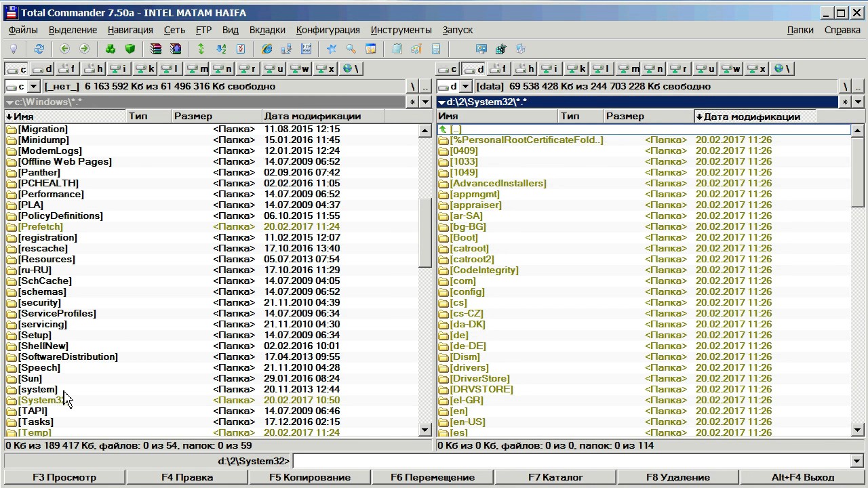Image resolution: width=868 pixels, height=488 pixels.
Task: Click in the command line input field
Action: 572,461
